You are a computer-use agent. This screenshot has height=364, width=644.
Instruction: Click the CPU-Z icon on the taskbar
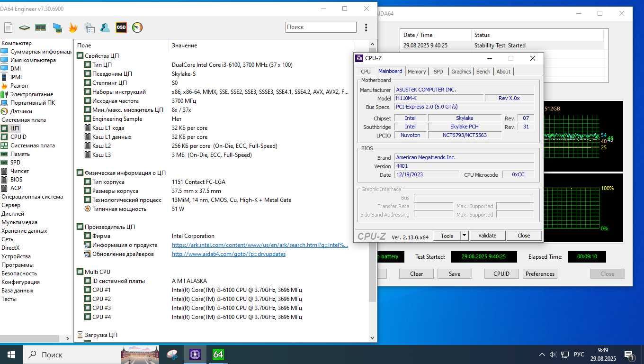coord(195,355)
